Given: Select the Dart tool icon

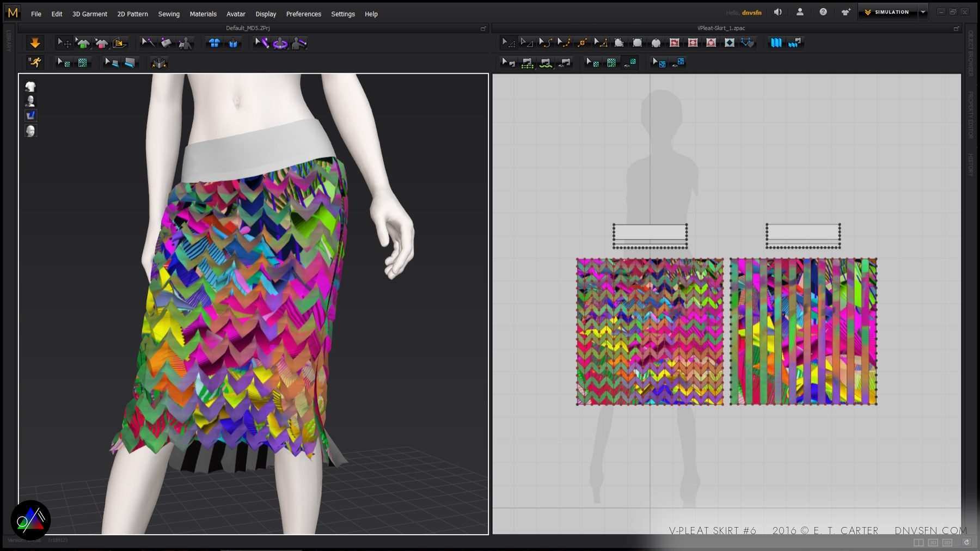Looking at the screenshot, I should coord(730,42).
